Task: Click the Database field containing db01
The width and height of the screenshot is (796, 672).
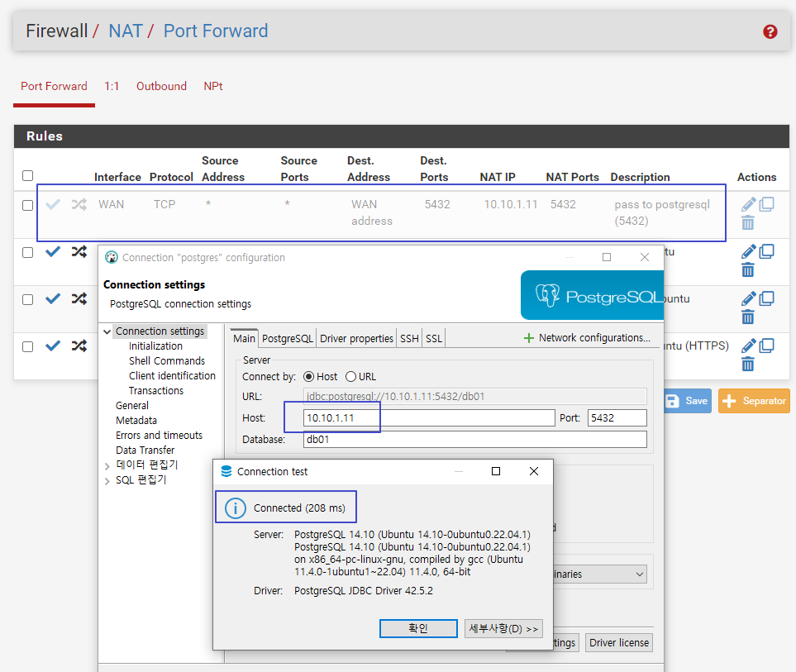Action: pos(475,439)
